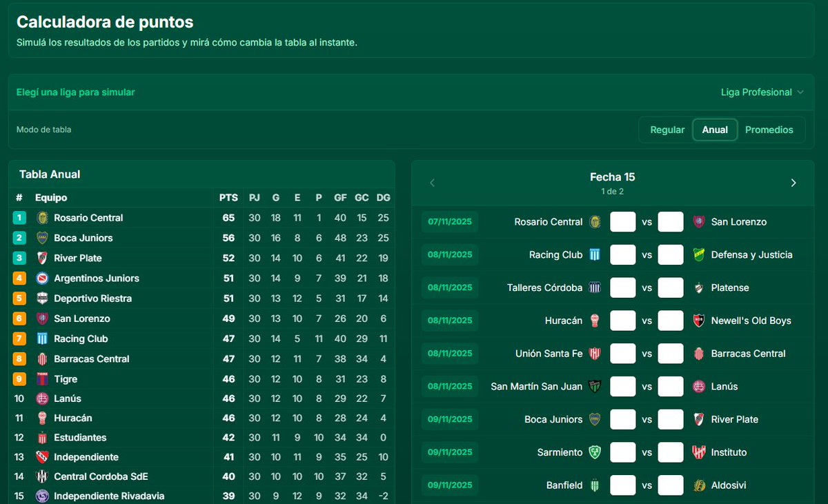Click Barracas Central crest in Tabla Anual
Image resolution: width=828 pixels, height=504 pixels.
tap(41, 359)
